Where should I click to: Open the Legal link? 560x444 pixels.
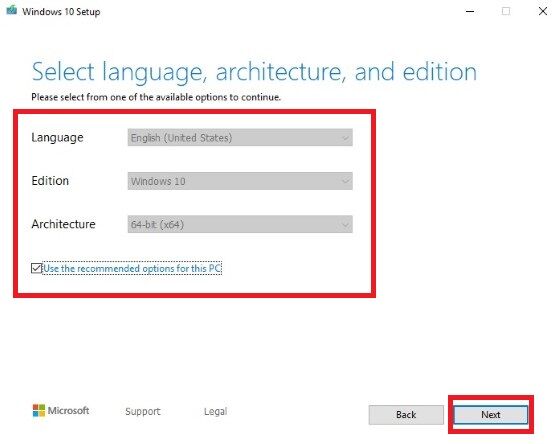pos(215,411)
